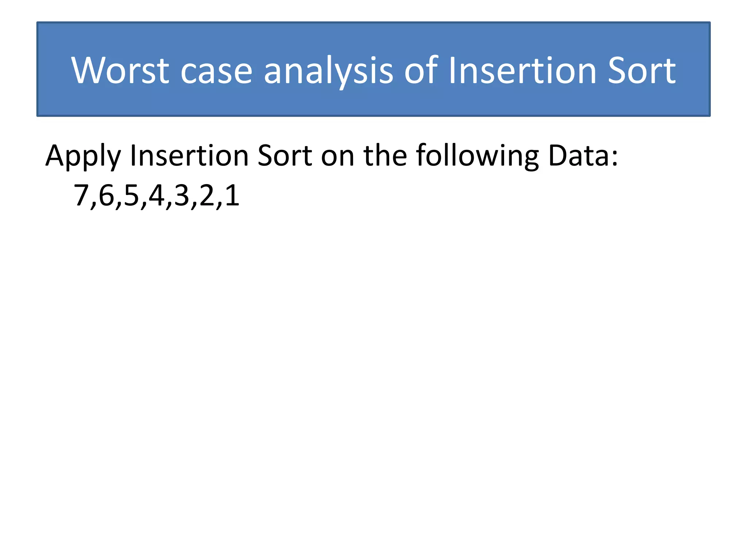
Task: Click "Insertion" in the body text line
Action: point(189,155)
